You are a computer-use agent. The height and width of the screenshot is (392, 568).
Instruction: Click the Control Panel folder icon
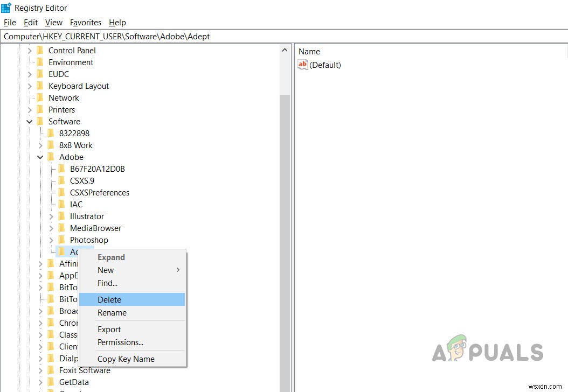point(40,50)
